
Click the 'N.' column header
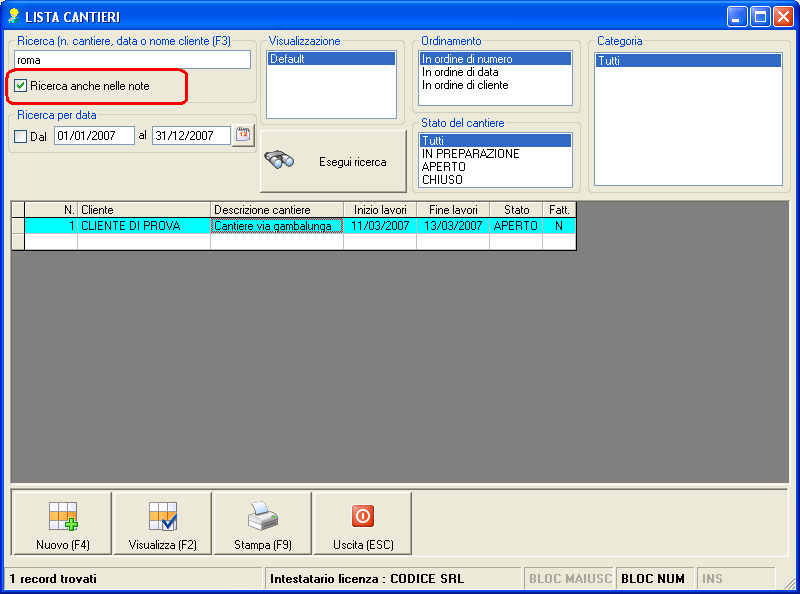(x=51, y=210)
